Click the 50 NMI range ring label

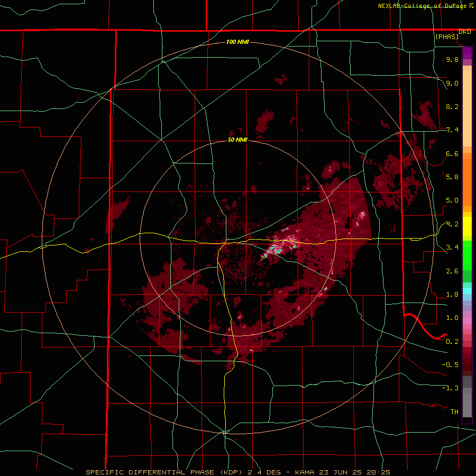coord(237,140)
